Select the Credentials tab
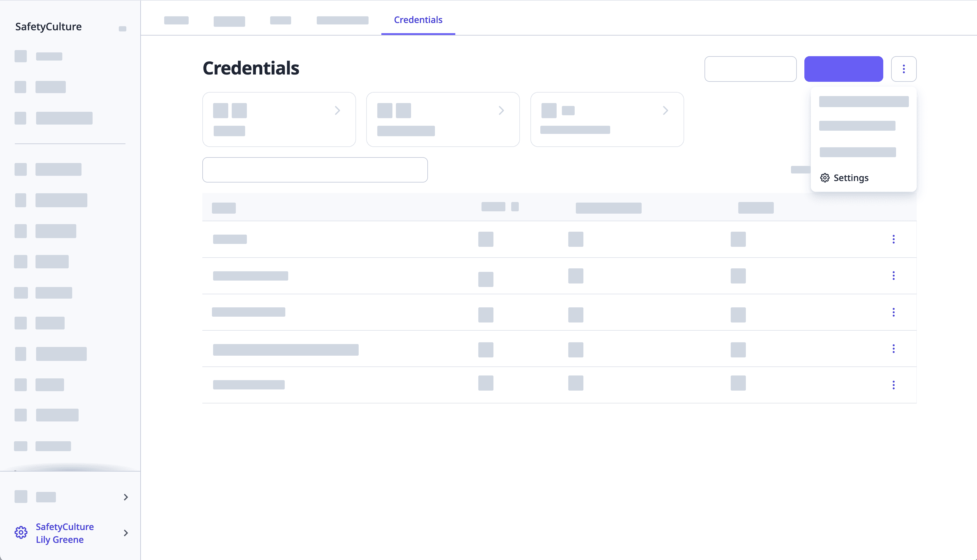 (x=418, y=20)
